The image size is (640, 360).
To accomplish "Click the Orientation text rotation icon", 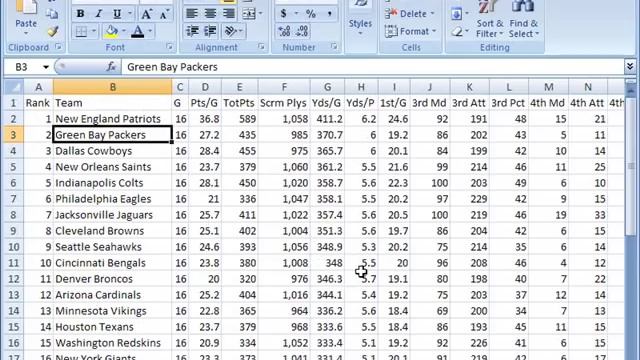I will [231, 31].
